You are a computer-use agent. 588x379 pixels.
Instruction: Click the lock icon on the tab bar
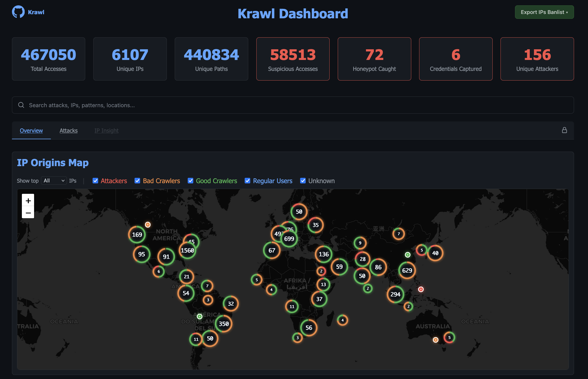(565, 130)
